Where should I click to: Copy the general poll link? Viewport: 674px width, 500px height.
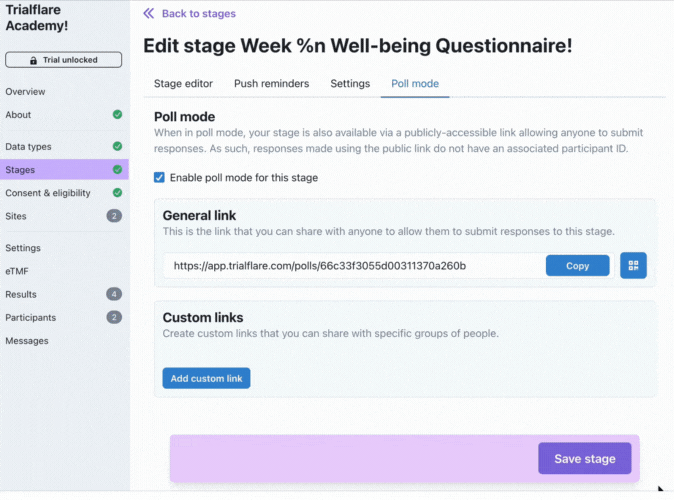tap(577, 266)
